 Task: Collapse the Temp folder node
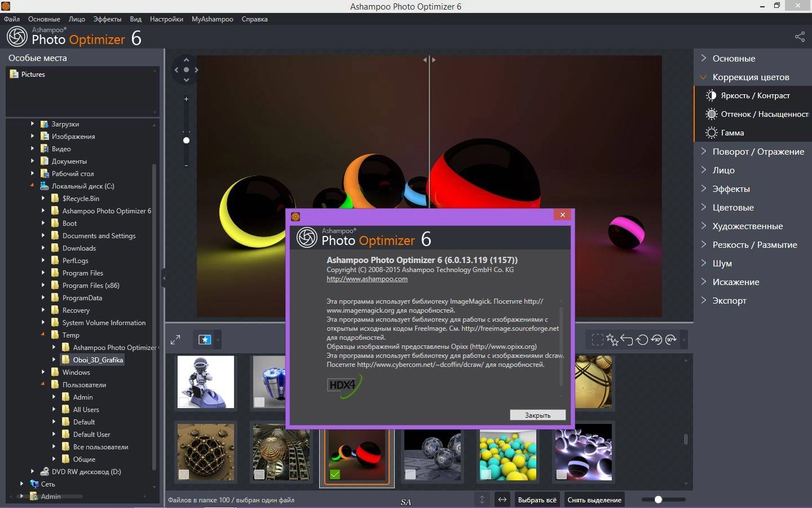tap(43, 335)
